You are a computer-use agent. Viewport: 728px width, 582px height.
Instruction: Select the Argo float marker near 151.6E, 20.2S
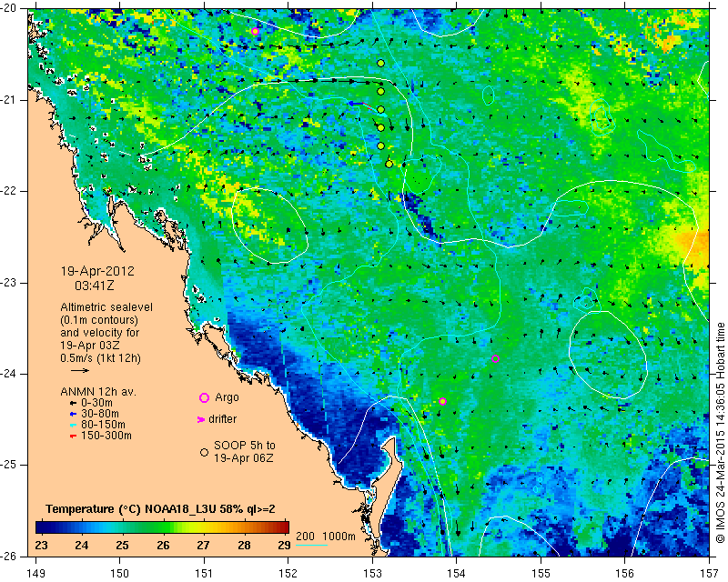255,32
